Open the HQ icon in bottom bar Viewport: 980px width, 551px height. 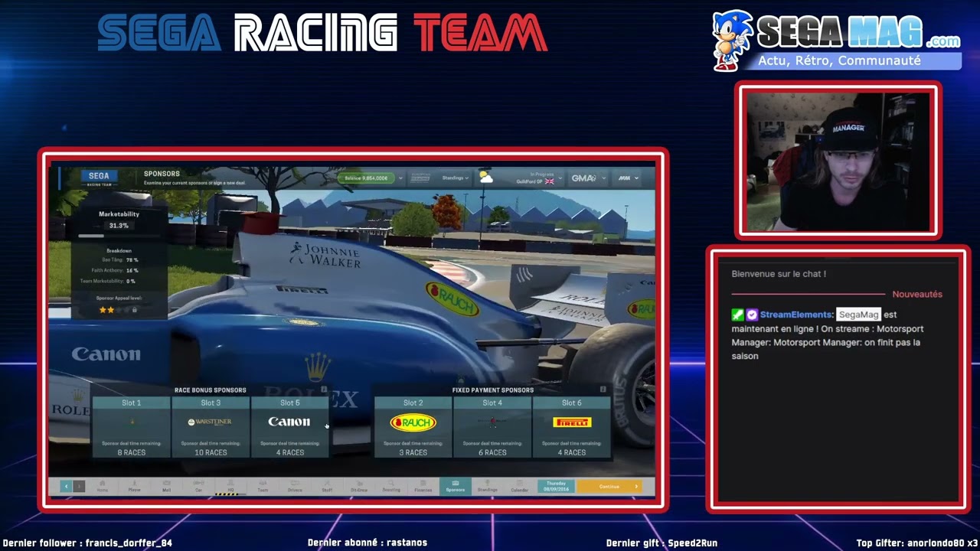pyautogui.click(x=230, y=487)
